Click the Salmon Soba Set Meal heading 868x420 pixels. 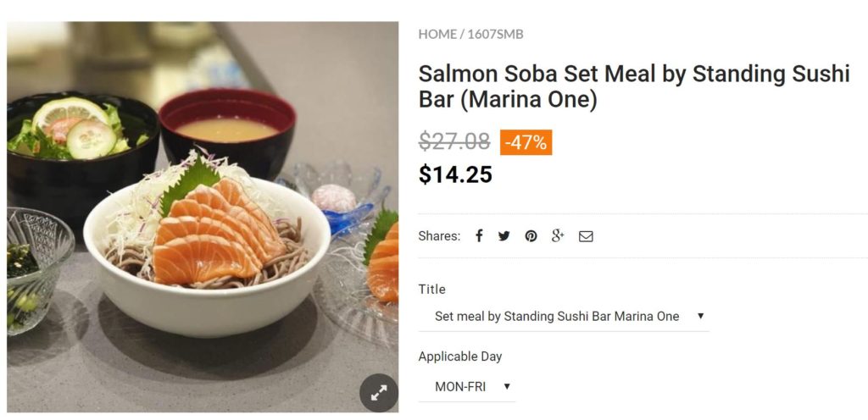tap(633, 86)
